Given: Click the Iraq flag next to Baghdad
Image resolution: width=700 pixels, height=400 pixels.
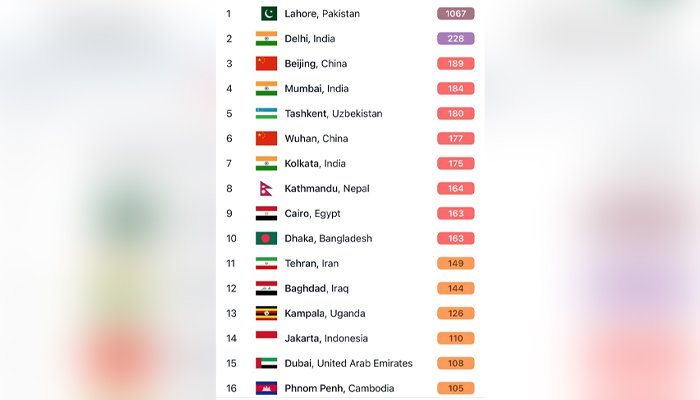Looking at the screenshot, I should tap(266, 288).
